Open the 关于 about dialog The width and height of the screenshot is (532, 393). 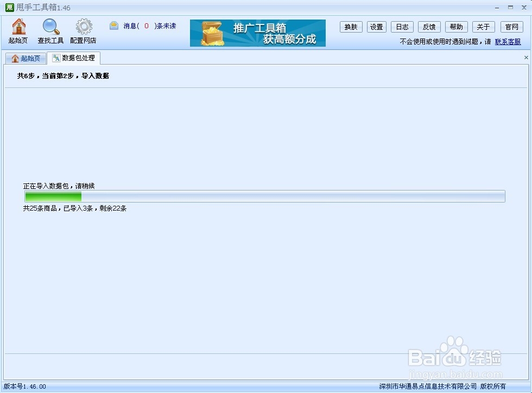pyautogui.click(x=483, y=26)
